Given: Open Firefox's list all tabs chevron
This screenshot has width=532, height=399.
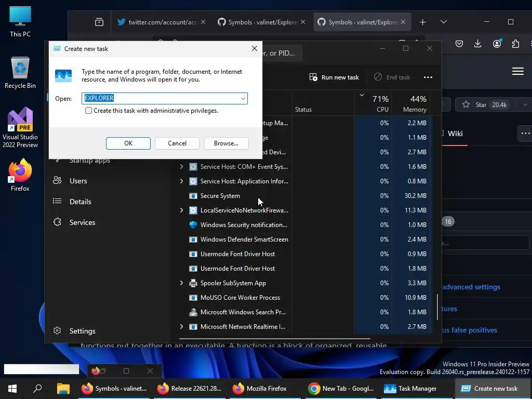Looking at the screenshot, I should tap(444, 22).
